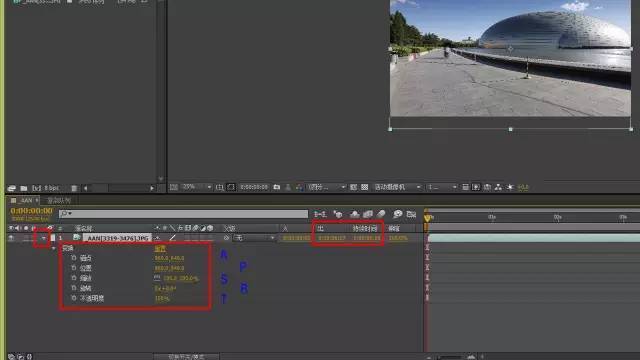Screen dimensions: 640x360
Task: Click the interpret footage icon in Project panel
Action: (11, 188)
